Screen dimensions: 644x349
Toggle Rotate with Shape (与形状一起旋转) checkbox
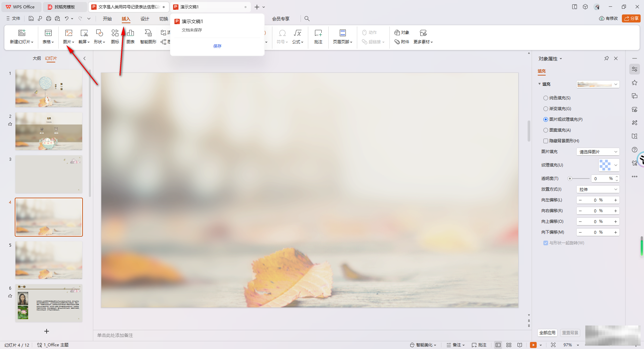tap(546, 243)
